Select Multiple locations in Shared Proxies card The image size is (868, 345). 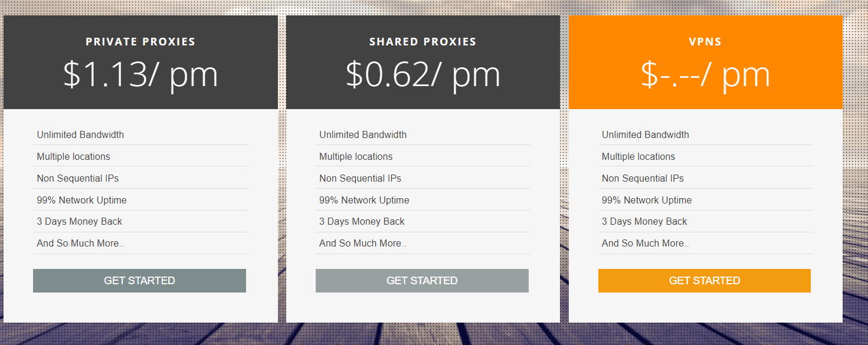click(356, 156)
